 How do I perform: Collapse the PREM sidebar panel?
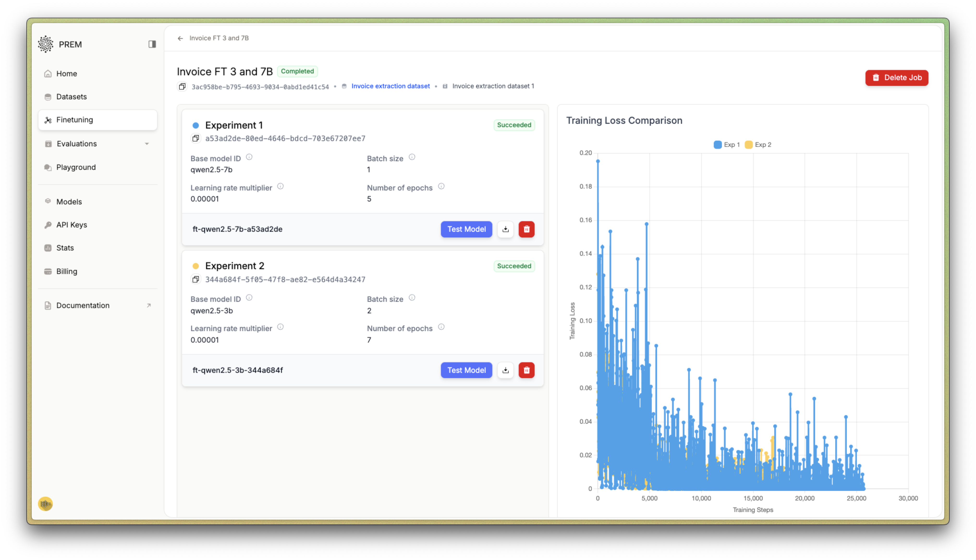coord(152,44)
